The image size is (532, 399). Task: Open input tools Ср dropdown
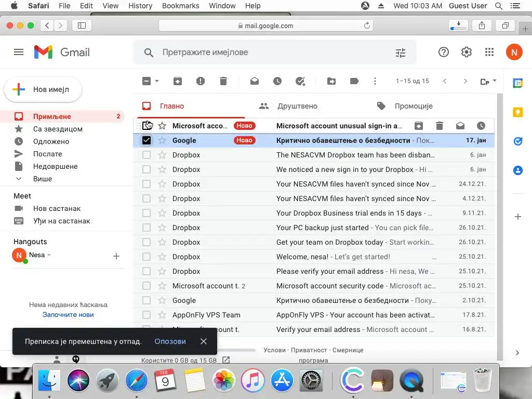(x=488, y=82)
